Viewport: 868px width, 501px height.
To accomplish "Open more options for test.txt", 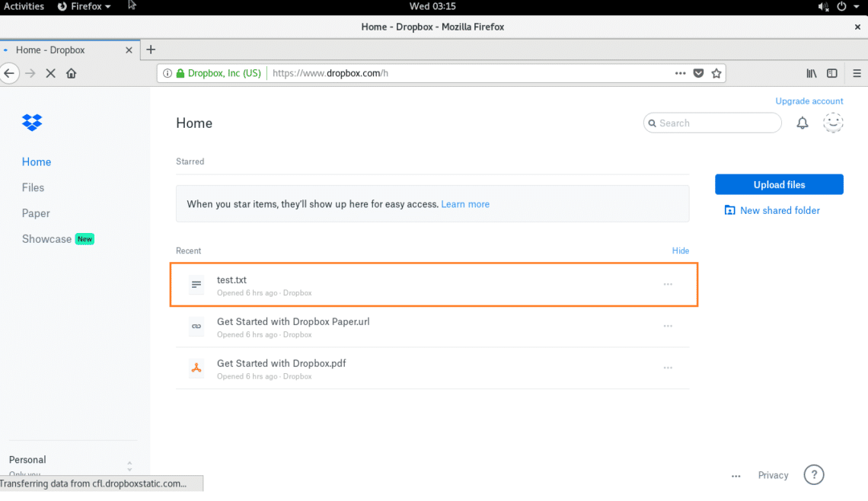I will 668,284.
